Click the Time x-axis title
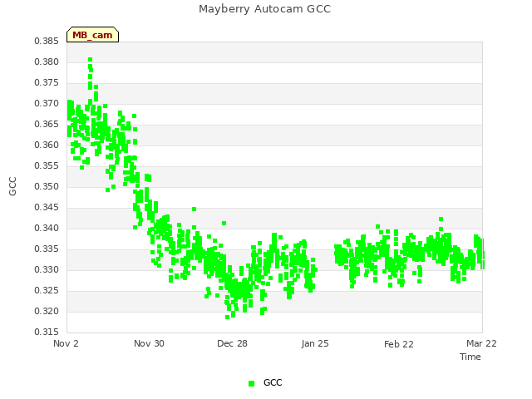Viewport: 532px width, 399px height. [x=470, y=357]
